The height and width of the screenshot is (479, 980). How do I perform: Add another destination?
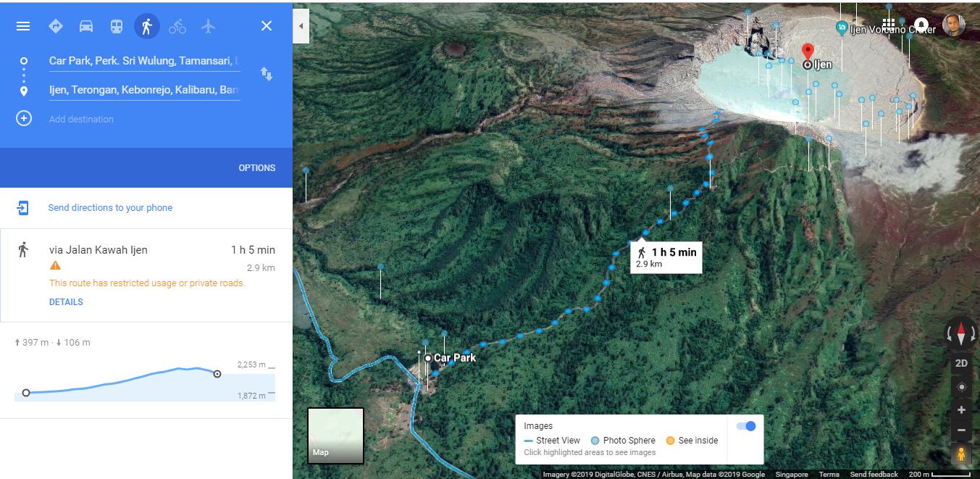click(x=81, y=119)
